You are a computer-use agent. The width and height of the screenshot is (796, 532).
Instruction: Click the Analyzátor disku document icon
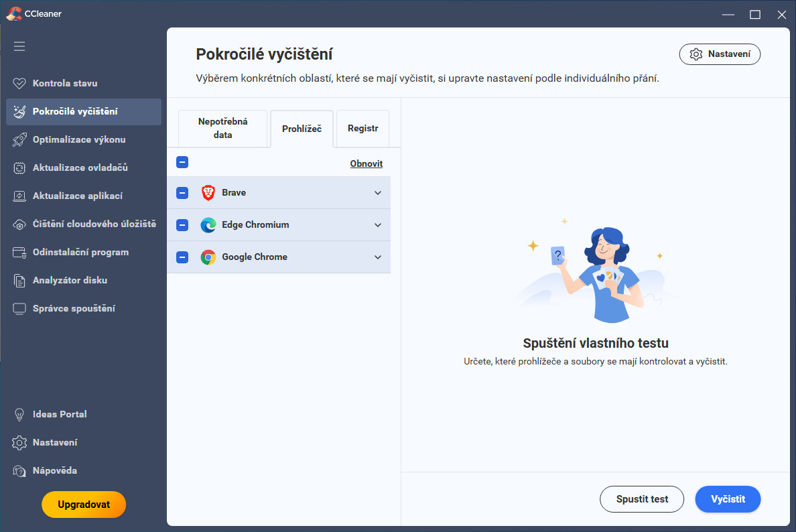[x=19, y=280]
